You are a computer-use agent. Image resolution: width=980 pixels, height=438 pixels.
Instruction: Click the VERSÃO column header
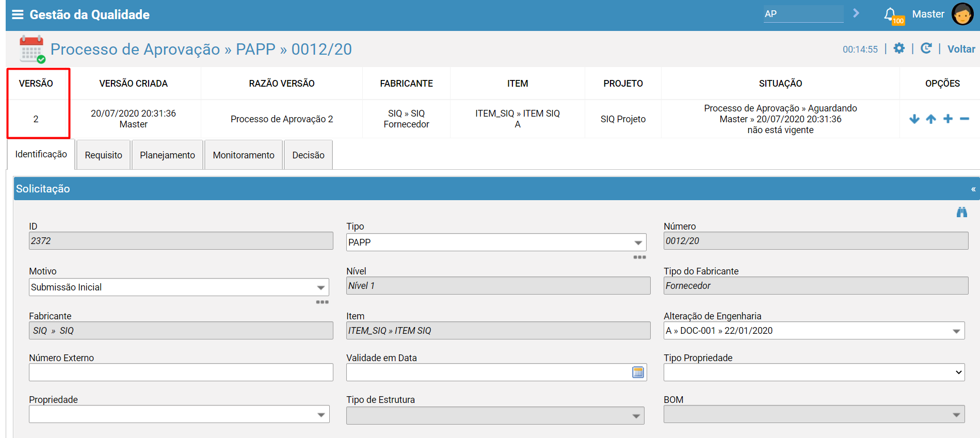(x=36, y=84)
